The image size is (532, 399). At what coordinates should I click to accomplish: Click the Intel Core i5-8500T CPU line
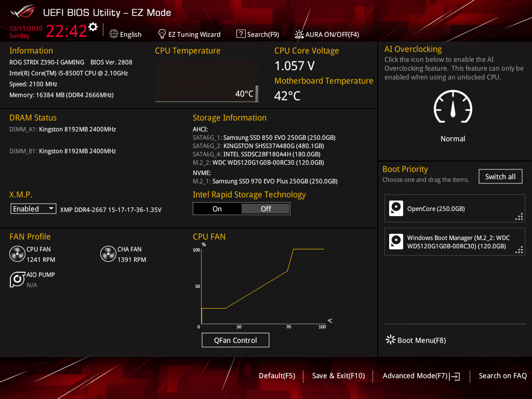69,73
